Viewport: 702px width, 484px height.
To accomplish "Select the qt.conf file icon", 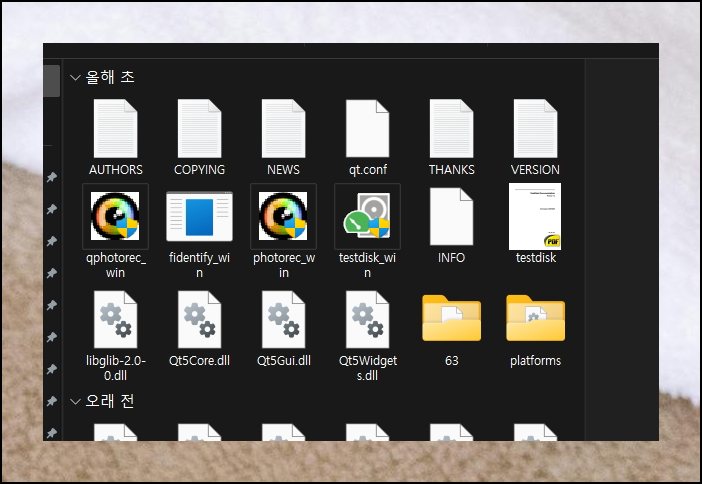I will 368,128.
